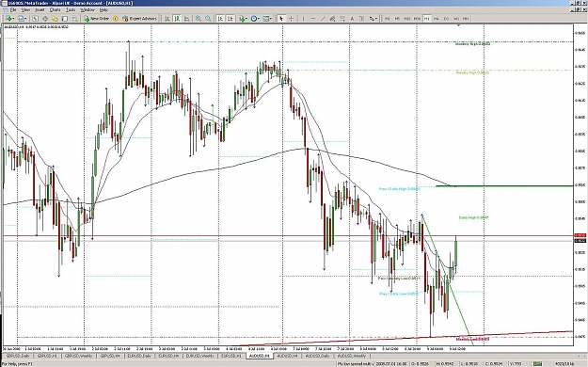
Task: Select the text label tool
Action: [361, 18]
